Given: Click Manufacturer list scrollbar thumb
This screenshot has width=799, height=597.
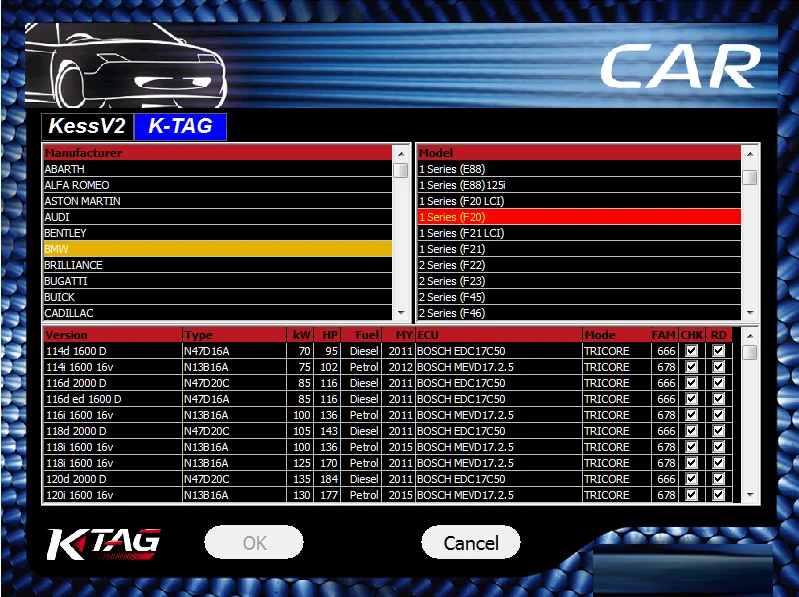Looking at the screenshot, I should pos(401,170).
